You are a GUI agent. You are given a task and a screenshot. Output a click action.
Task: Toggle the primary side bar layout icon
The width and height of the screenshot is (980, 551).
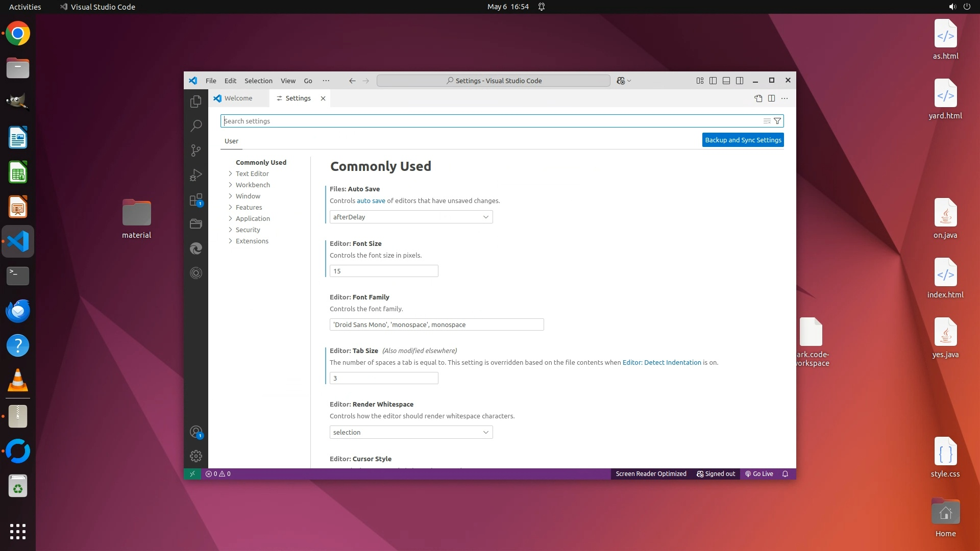pyautogui.click(x=713, y=81)
